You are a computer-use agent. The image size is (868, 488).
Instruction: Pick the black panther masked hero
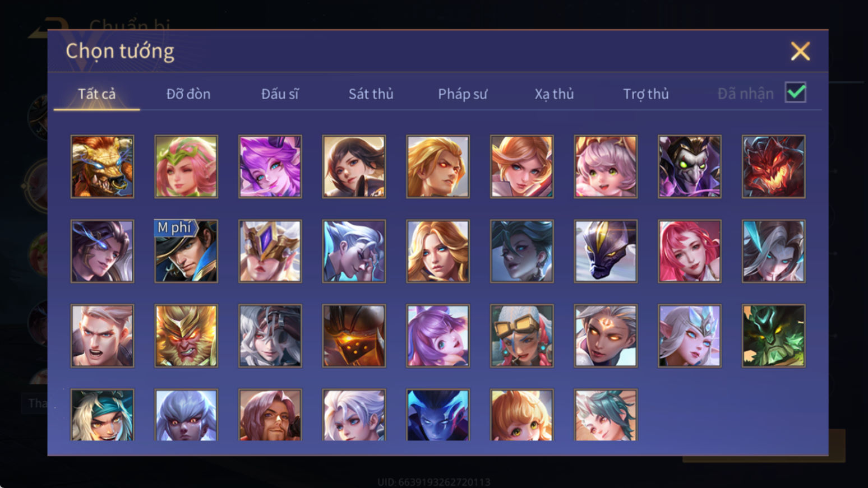[x=606, y=251]
